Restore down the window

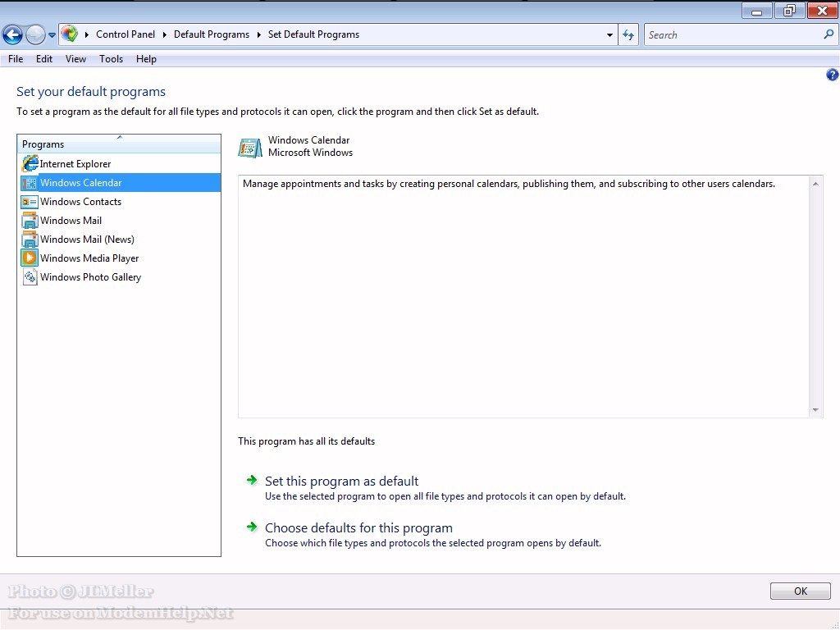[x=789, y=11]
